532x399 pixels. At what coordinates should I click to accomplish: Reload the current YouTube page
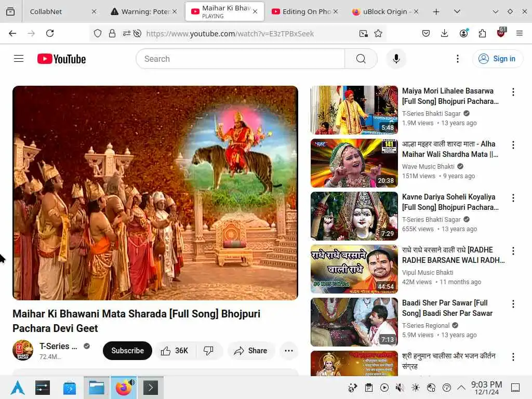[50, 33]
